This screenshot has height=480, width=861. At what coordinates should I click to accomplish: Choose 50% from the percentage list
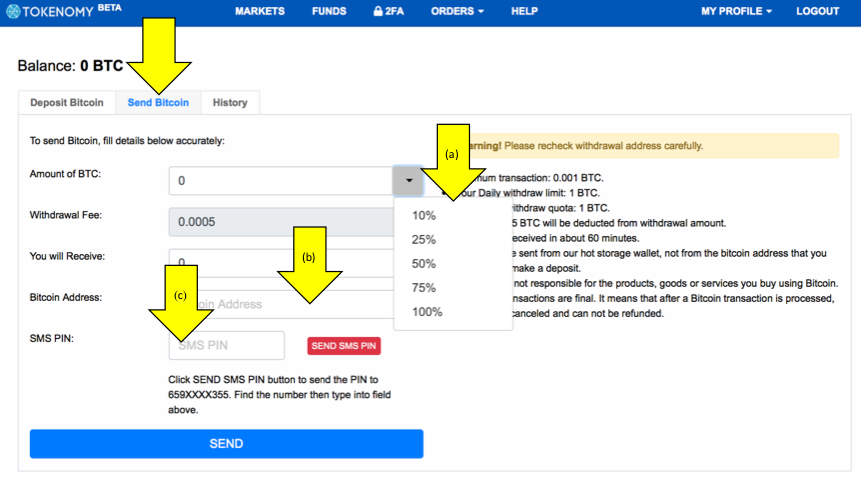pos(424,264)
